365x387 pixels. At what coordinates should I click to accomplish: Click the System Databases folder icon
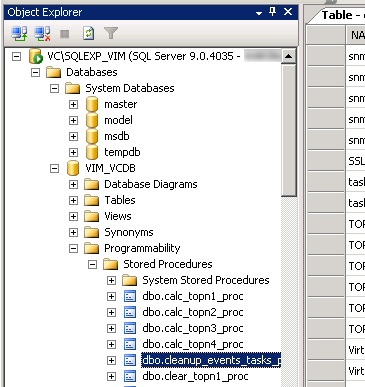click(72, 88)
